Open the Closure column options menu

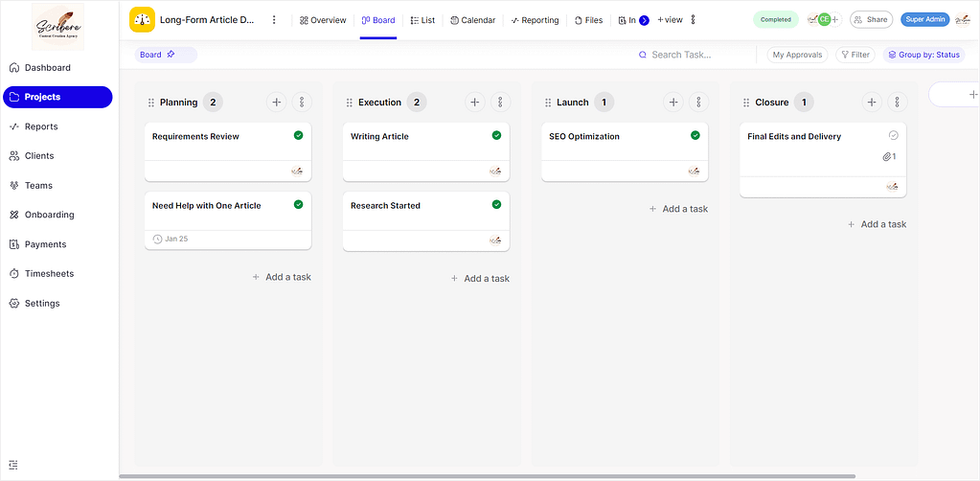[898, 102]
